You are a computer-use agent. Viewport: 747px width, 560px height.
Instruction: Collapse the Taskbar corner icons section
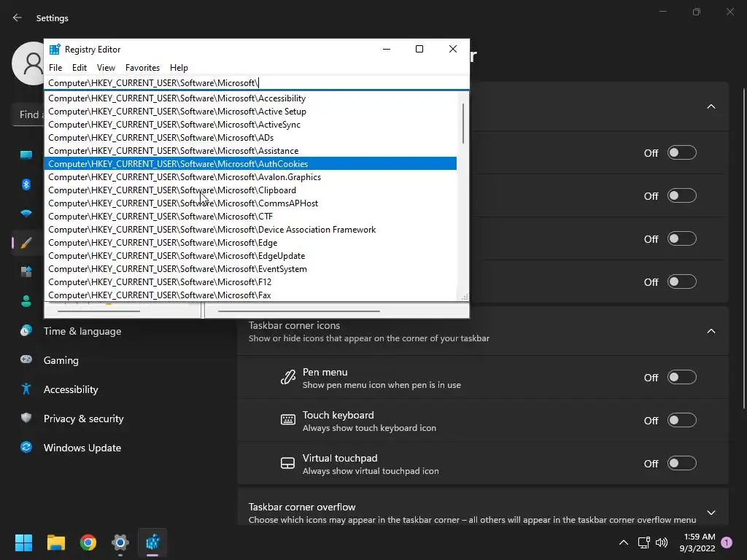(711, 331)
